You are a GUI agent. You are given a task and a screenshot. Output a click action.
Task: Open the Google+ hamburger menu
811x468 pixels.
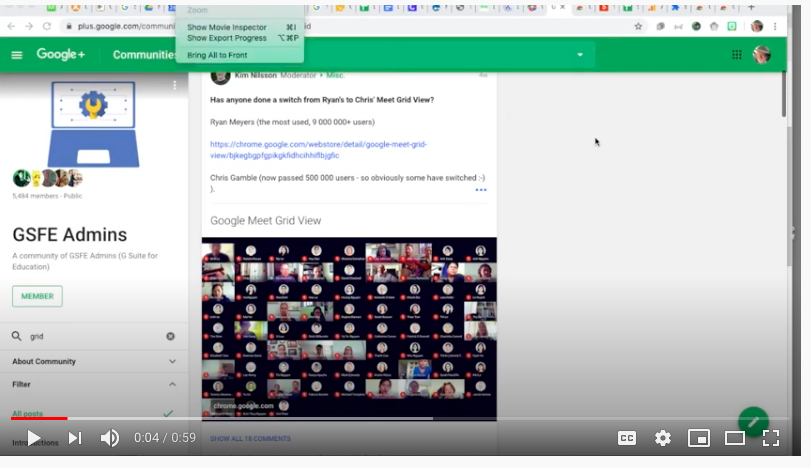pyautogui.click(x=17, y=55)
